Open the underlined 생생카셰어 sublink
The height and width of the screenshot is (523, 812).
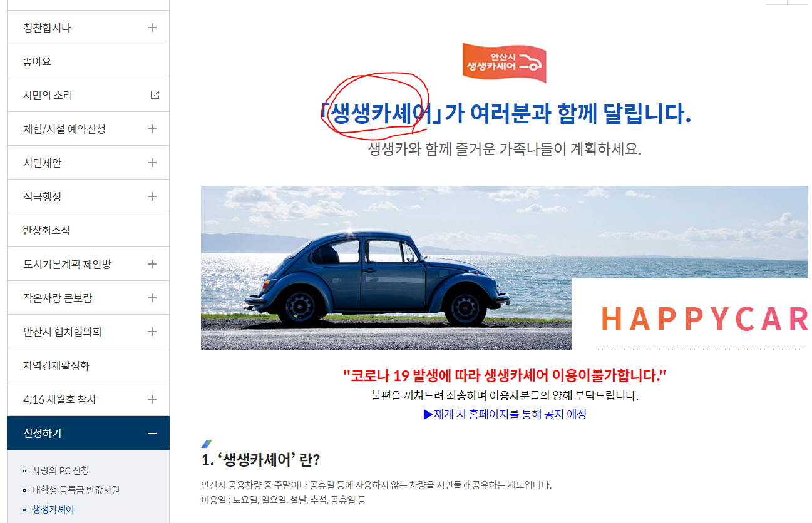[x=53, y=509]
